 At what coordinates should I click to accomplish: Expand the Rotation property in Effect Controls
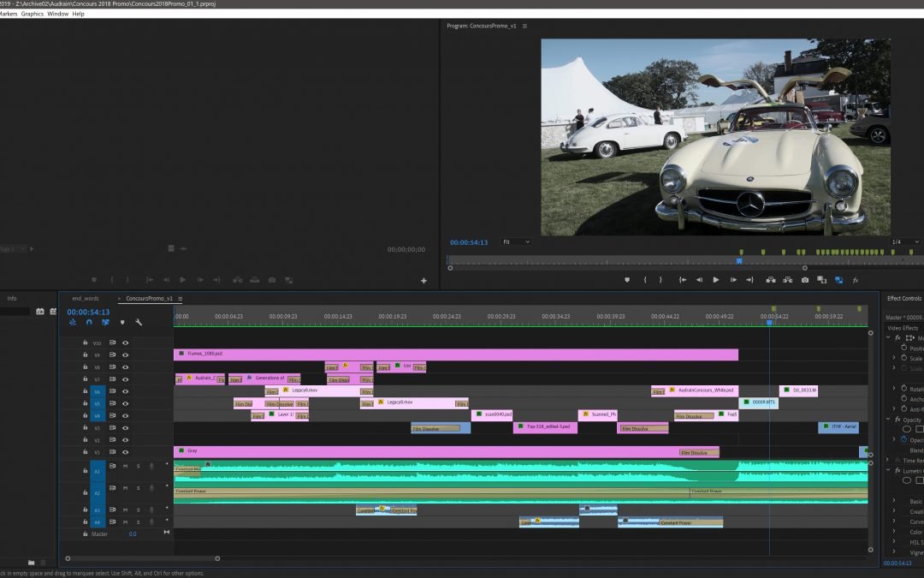(x=894, y=388)
